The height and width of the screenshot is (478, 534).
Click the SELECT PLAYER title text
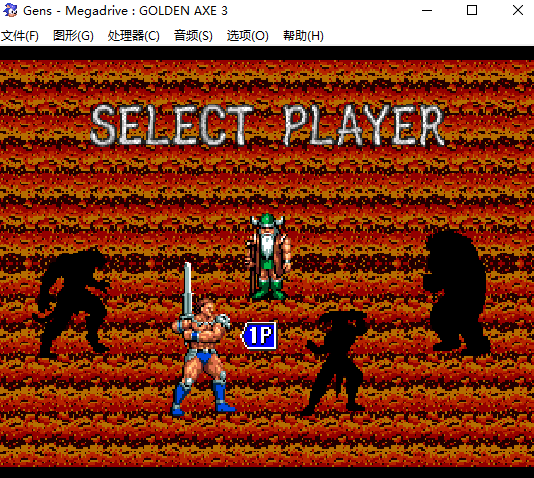[268, 125]
